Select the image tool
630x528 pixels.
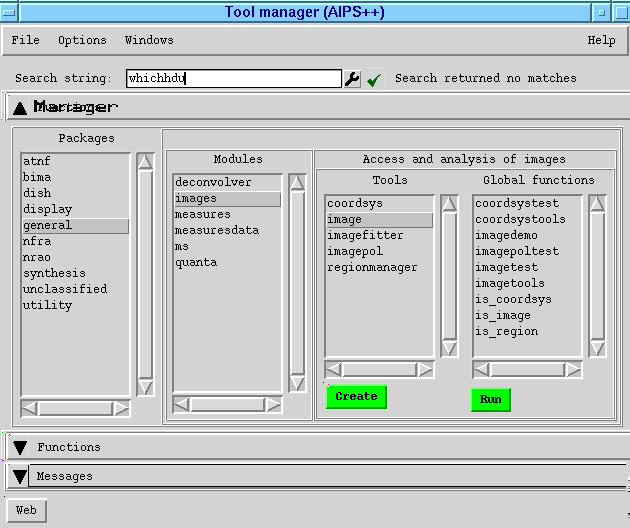[379, 219]
